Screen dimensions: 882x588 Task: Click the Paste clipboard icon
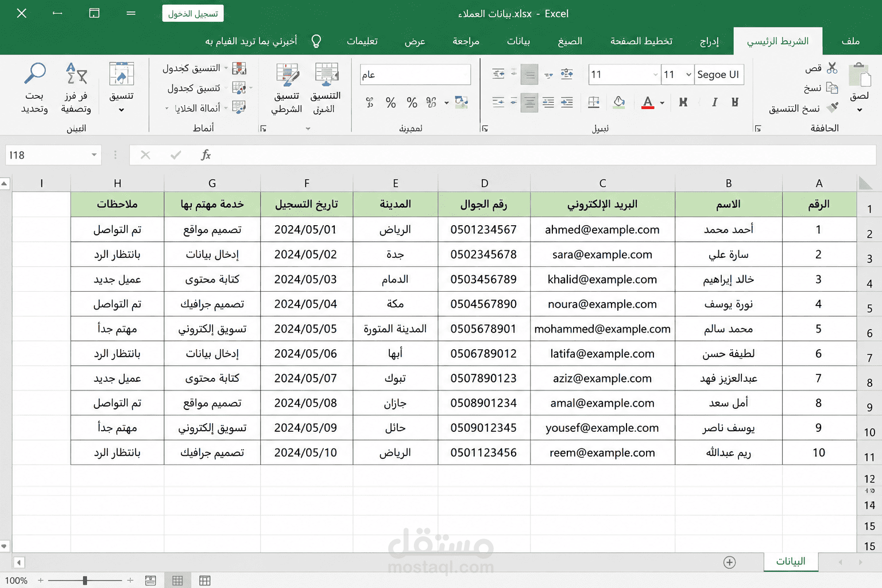click(860, 75)
